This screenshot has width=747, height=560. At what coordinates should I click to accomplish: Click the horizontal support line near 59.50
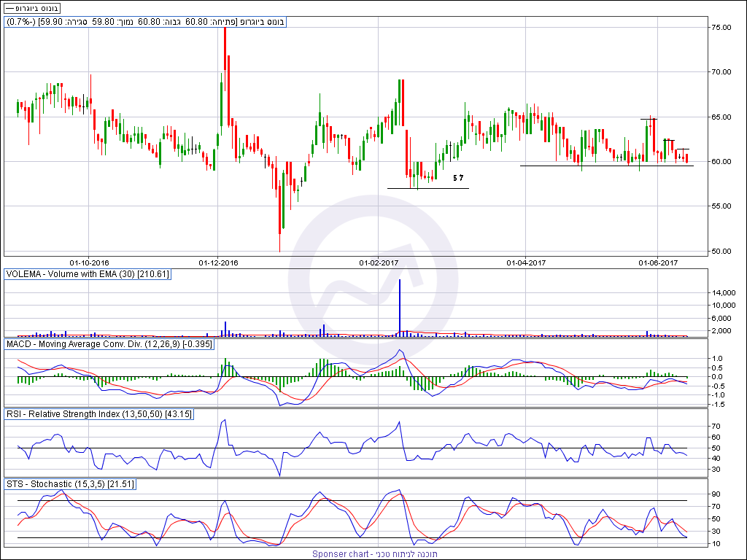click(x=605, y=166)
